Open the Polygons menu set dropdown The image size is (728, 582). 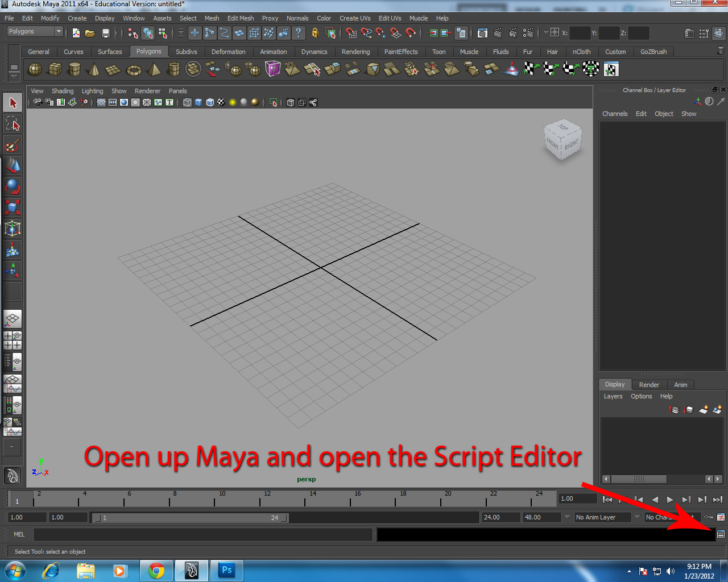pos(35,32)
